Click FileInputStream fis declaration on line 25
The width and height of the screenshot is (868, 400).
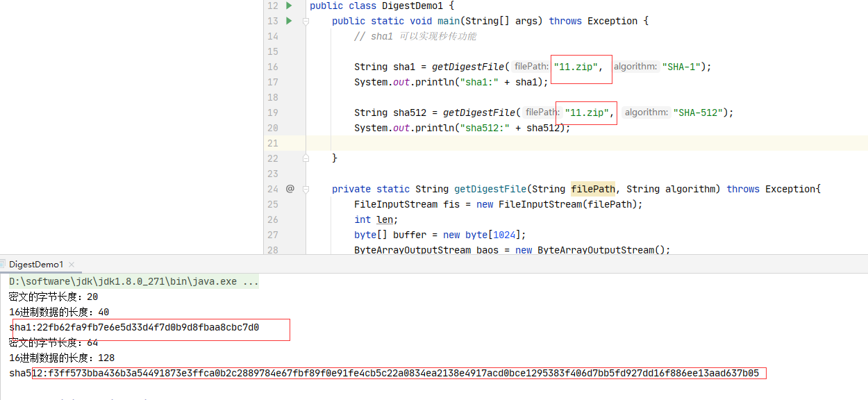(x=499, y=204)
